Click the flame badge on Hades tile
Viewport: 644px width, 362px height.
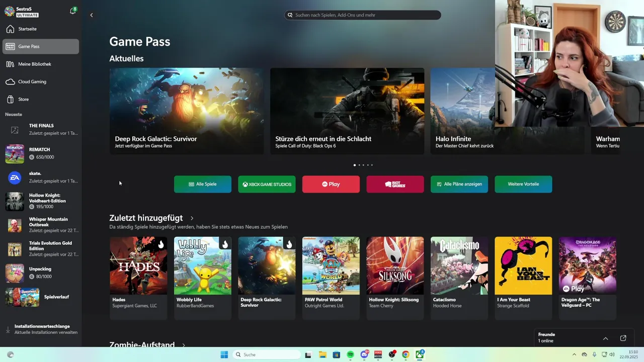point(161,244)
